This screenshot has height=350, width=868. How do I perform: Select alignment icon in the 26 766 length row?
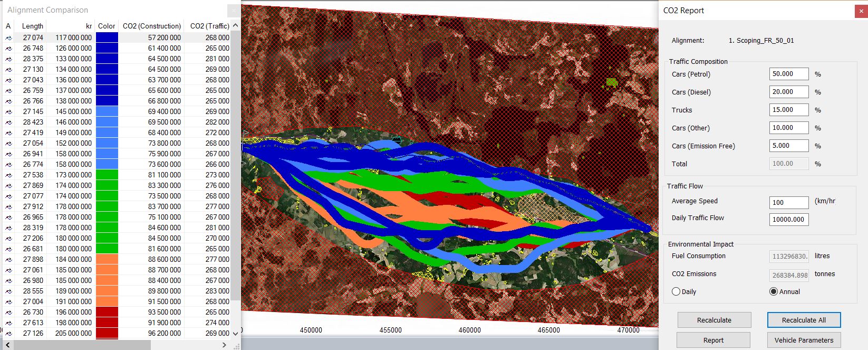(8, 101)
